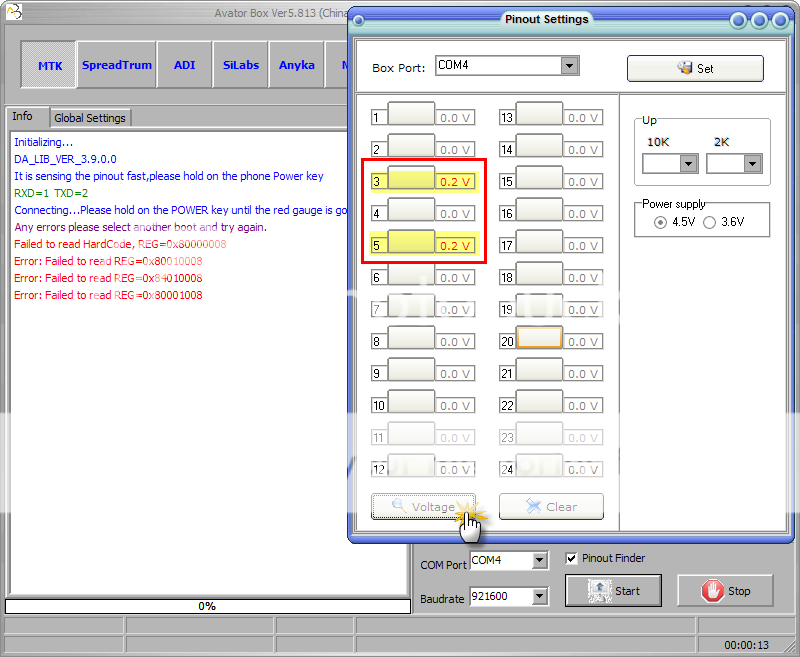The height and width of the screenshot is (657, 800).
Task: Click pin 9 button
Action: [x=411, y=369]
